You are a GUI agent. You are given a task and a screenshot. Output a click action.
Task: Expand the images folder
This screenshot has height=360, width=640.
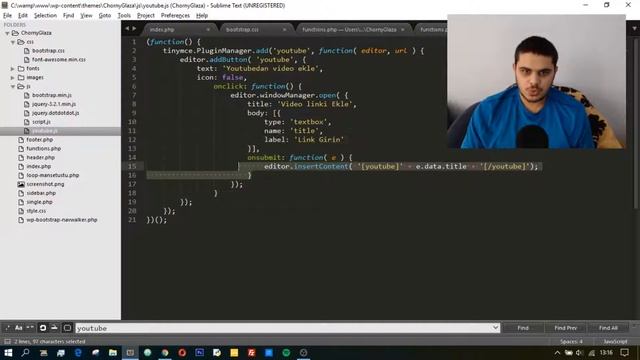[13, 78]
